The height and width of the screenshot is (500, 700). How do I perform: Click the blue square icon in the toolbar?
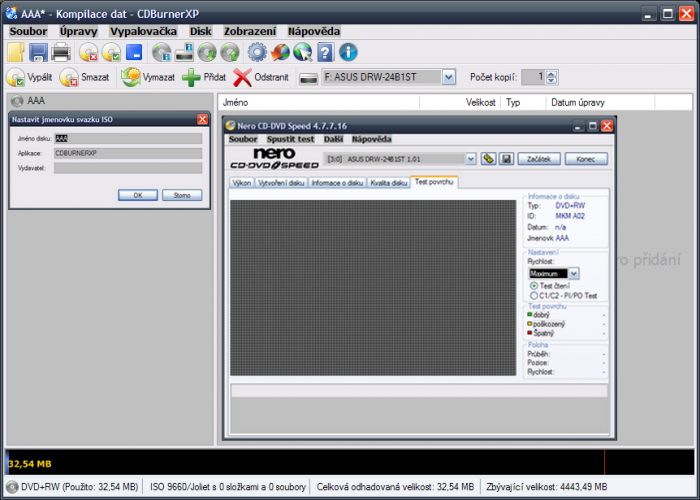point(134,52)
